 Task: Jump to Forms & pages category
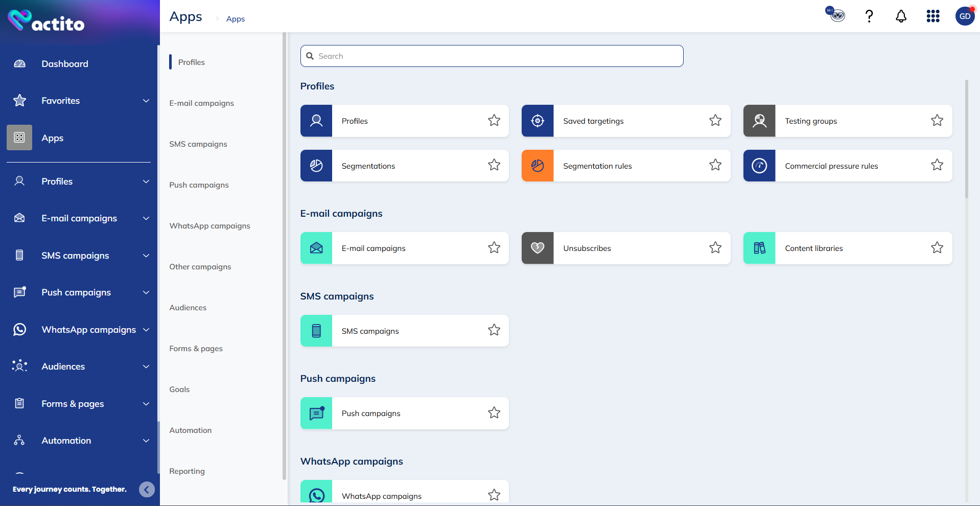coord(196,349)
